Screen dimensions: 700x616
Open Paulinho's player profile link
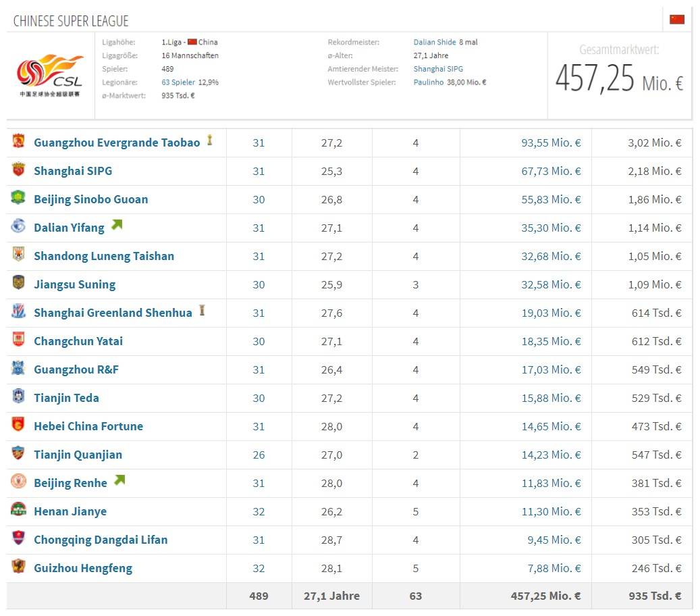429,82
